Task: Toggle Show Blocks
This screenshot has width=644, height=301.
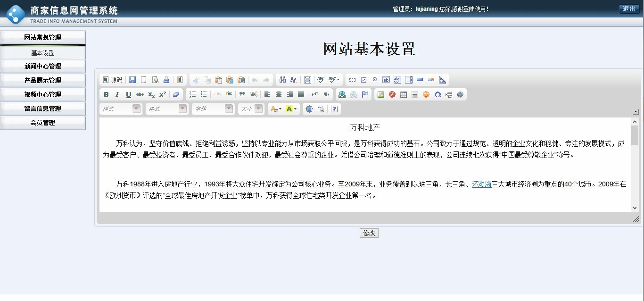Action: coord(321,109)
